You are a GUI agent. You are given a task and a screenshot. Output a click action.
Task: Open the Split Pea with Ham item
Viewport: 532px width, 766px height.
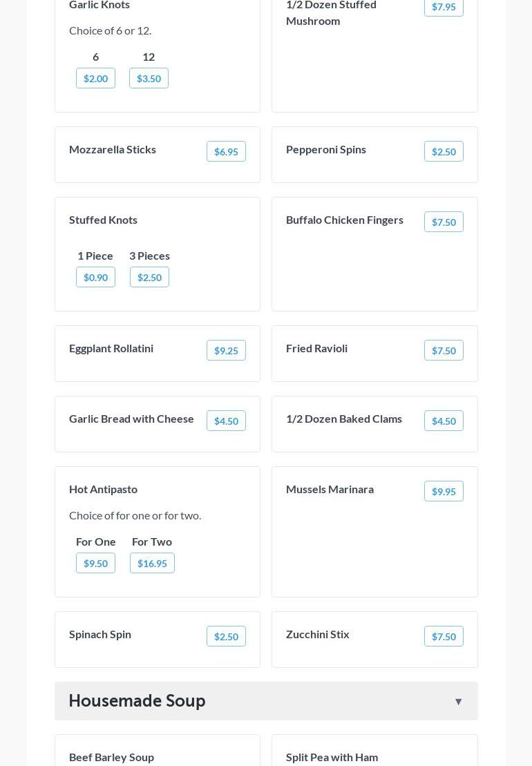pos(332,757)
